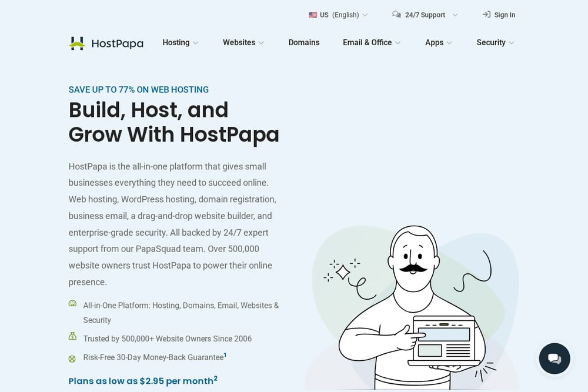This screenshot has height=392, width=588.
Task: Click the money bag icon beside Trusted by 500,000+
Action: 72,336
